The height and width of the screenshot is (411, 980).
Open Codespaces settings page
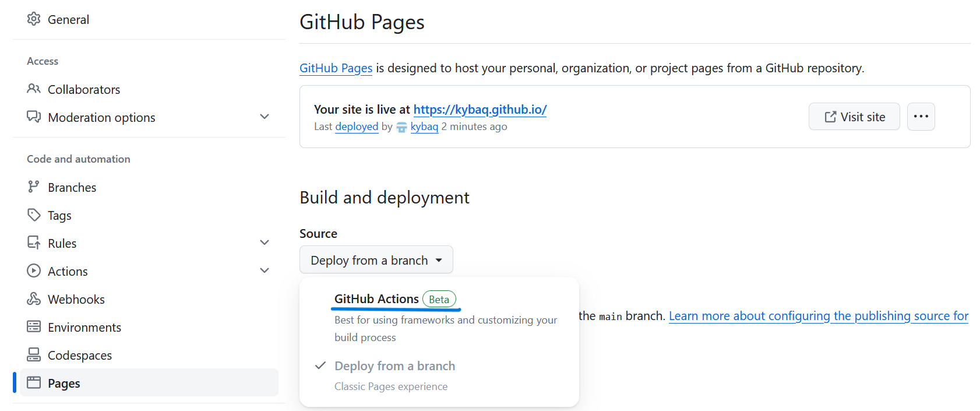coord(149,355)
